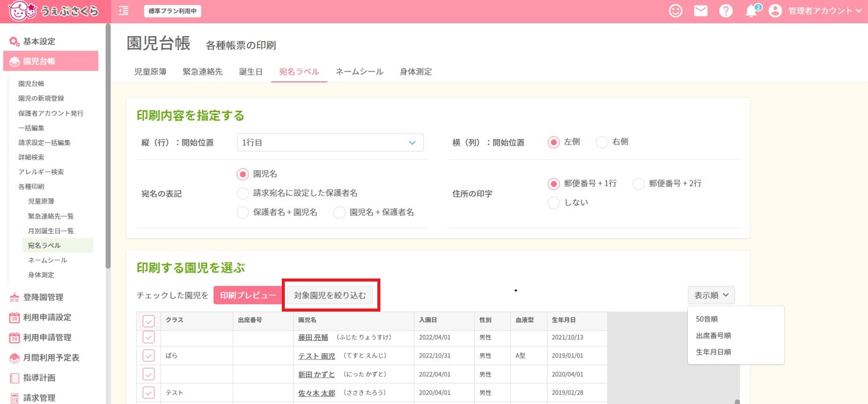This screenshot has width=868, height=404.
Task: Click the うぇぶさくら logo icon
Action: 23,10
